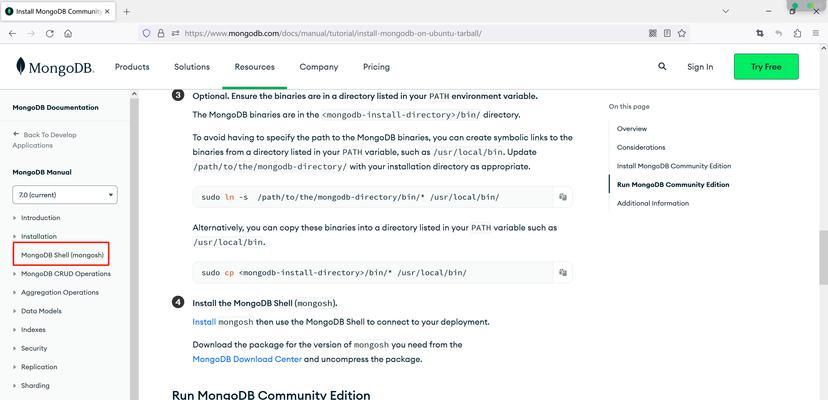Click the sidebar vertical scrollbar
828x400 pixels.
tap(134, 248)
